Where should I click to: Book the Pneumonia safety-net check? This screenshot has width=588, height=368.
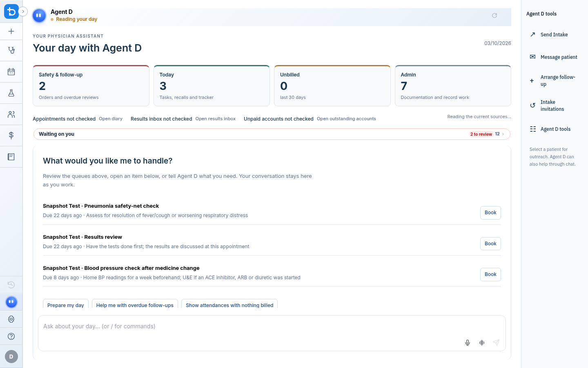click(490, 213)
